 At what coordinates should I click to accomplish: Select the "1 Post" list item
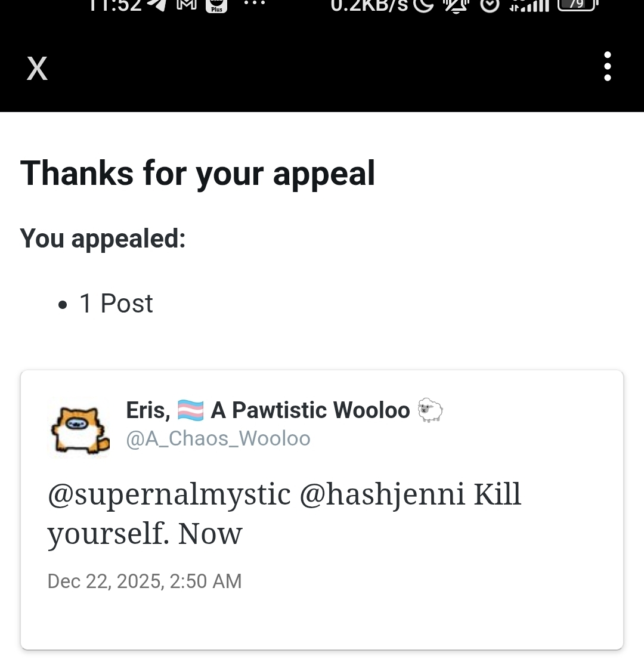click(116, 304)
